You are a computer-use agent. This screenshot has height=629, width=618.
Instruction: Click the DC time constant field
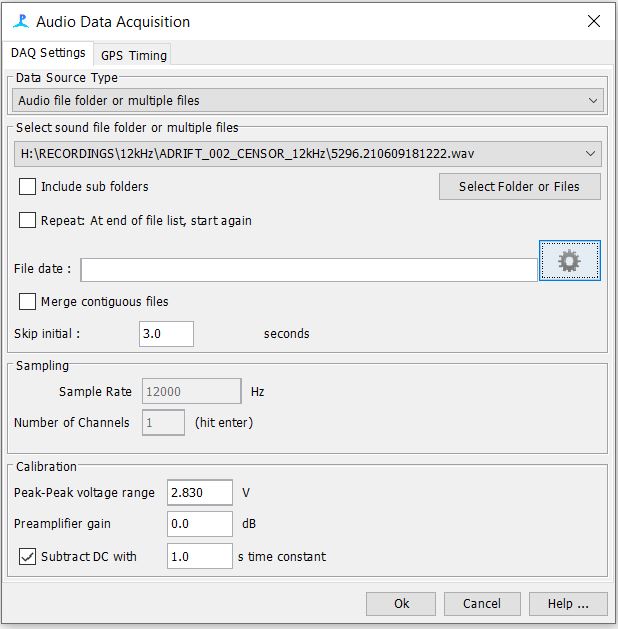click(199, 557)
